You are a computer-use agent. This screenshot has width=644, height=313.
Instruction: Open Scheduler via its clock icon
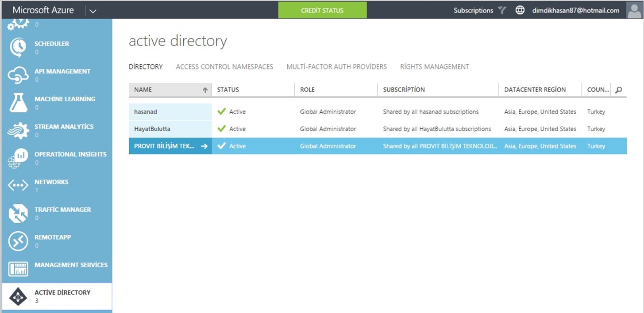18,47
